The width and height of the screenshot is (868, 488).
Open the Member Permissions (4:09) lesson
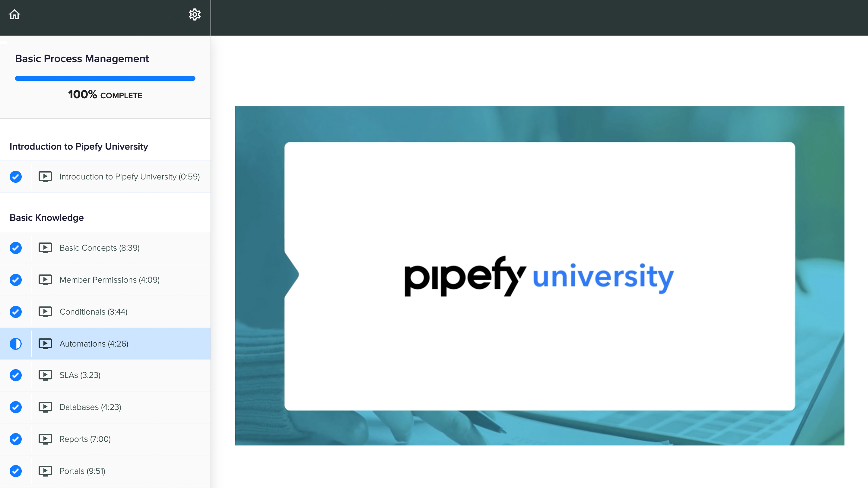click(105, 280)
